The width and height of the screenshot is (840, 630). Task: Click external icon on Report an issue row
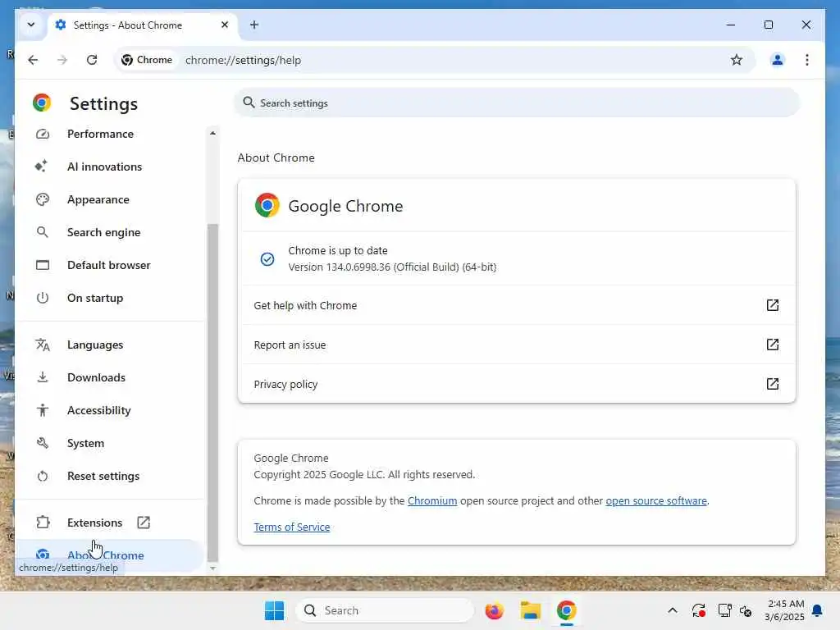(x=772, y=345)
